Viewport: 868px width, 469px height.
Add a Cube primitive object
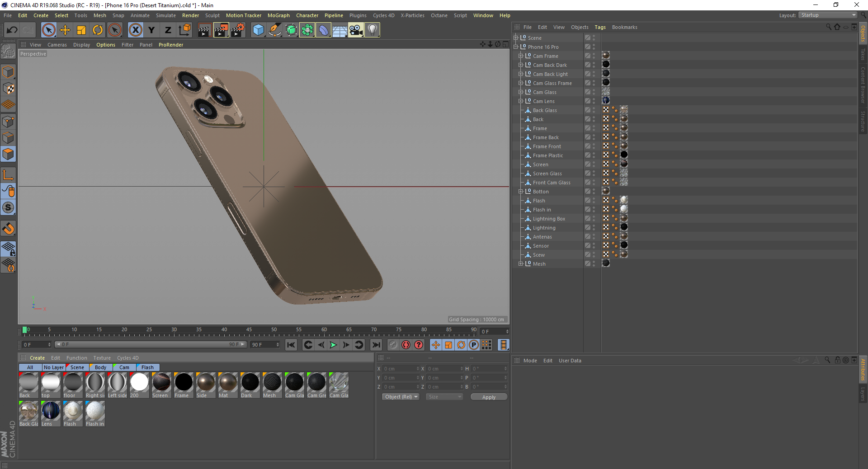point(258,30)
